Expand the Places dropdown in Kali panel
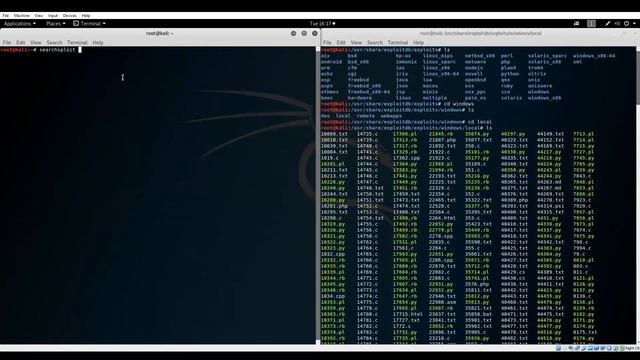Viewport: 640px width, 360px height. click(x=56, y=24)
